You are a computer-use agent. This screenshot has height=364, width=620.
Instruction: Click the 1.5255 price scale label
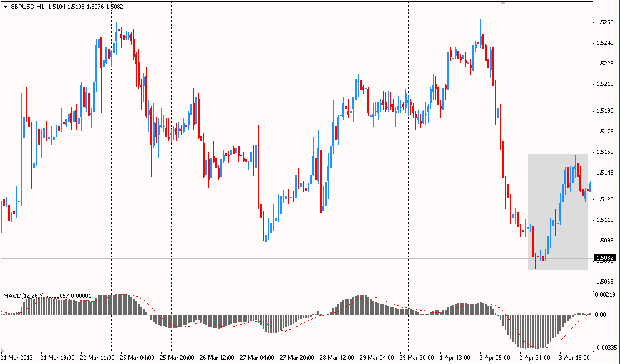604,22
